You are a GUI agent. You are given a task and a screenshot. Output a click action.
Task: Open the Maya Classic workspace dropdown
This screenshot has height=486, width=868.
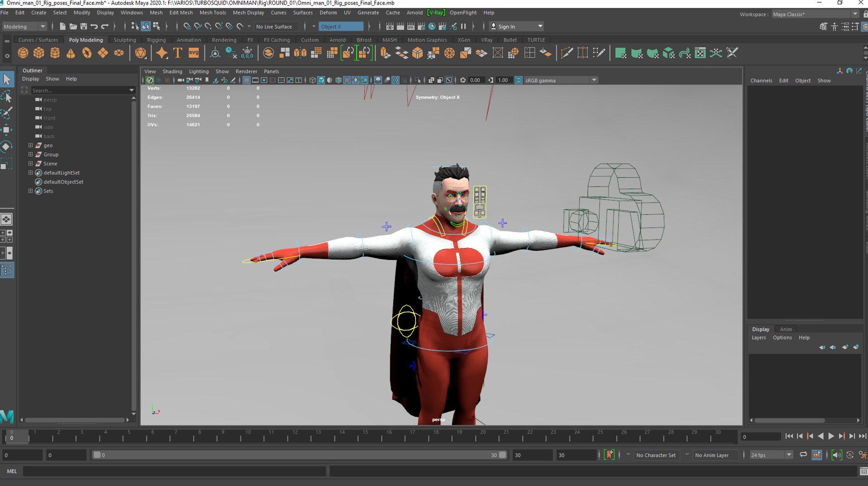point(815,14)
